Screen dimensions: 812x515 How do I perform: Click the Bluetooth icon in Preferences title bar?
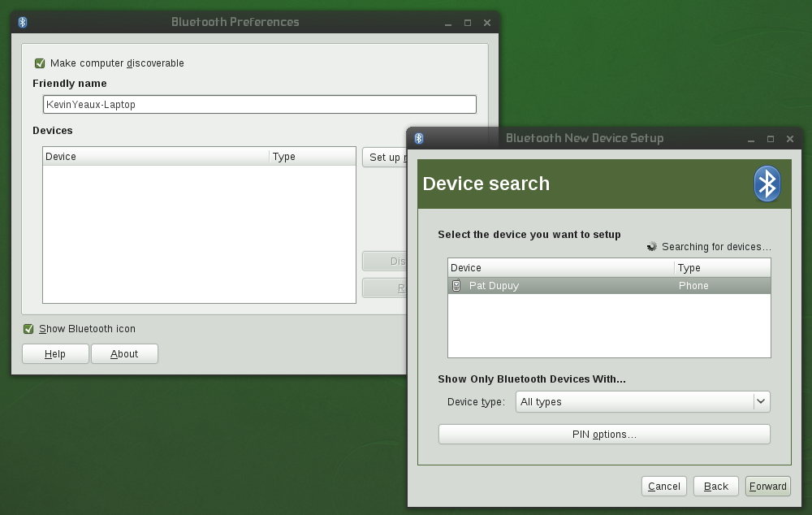[23, 22]
